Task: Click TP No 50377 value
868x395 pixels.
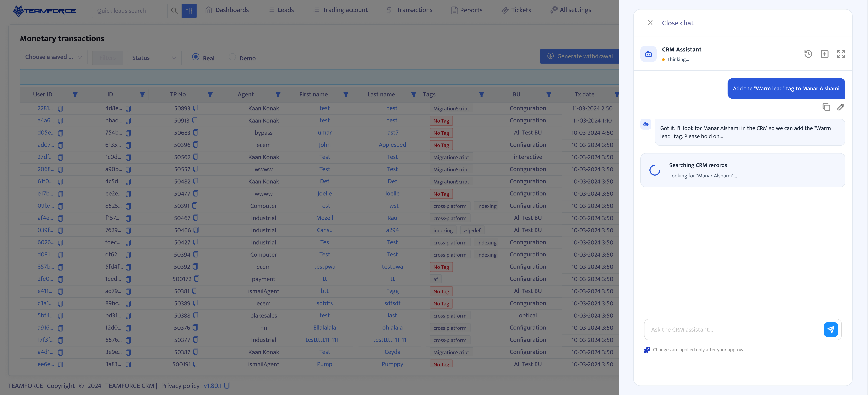Action: [182, 340]
